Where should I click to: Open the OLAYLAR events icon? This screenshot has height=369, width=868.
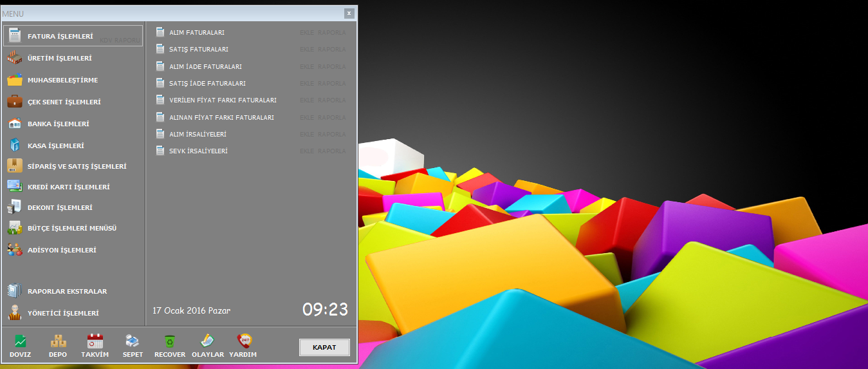coord(207,341)
